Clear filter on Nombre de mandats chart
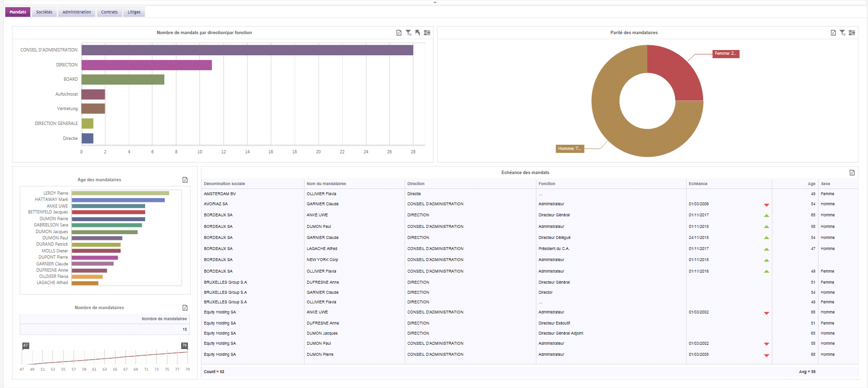Image resolution: width=868 pixels, height=388 pixels. (408, 33)
